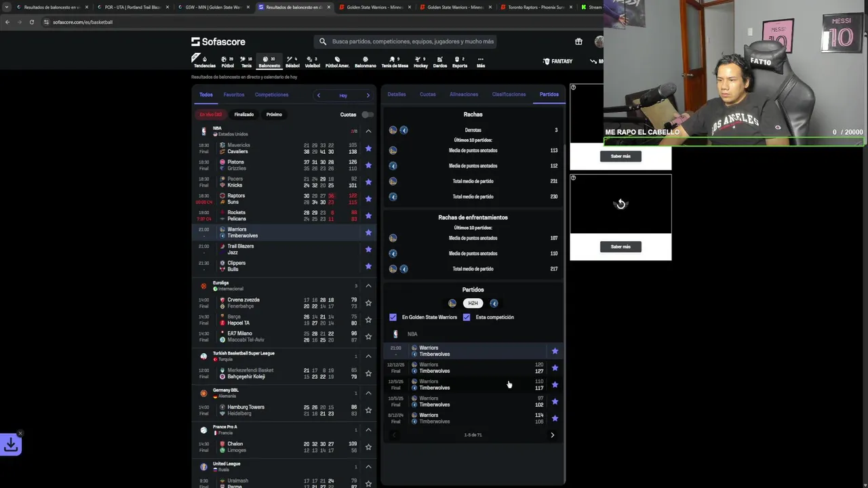Open the Esports category
The width and height of the screenshot is (868, 488).
coord(459,62)
